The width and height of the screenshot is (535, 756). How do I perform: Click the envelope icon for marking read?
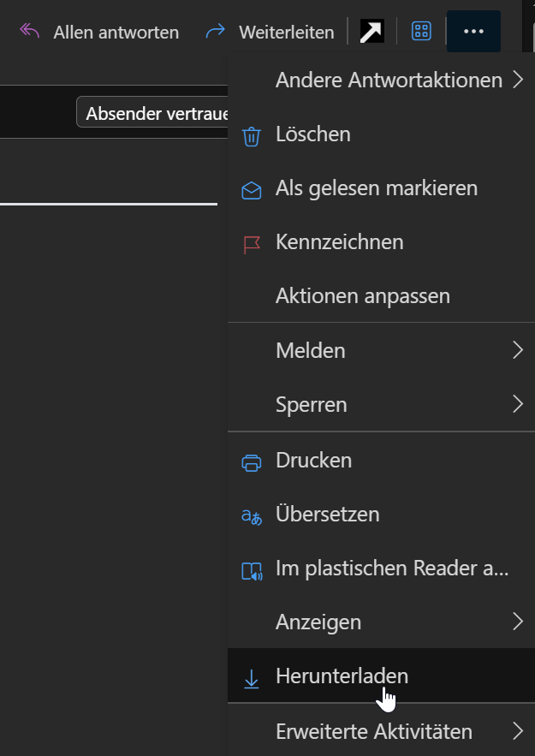pos(251,189)
